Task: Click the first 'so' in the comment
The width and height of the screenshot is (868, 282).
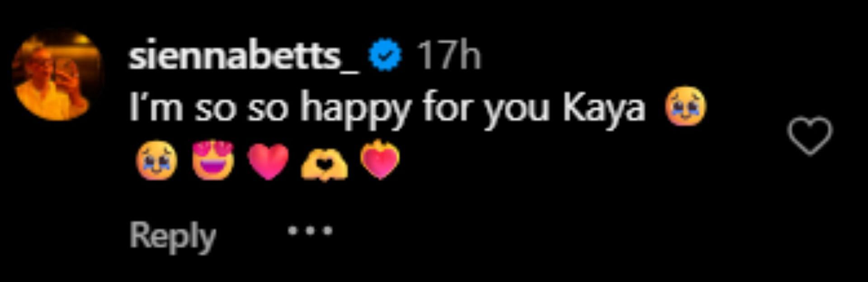Action: coord(216,111)
